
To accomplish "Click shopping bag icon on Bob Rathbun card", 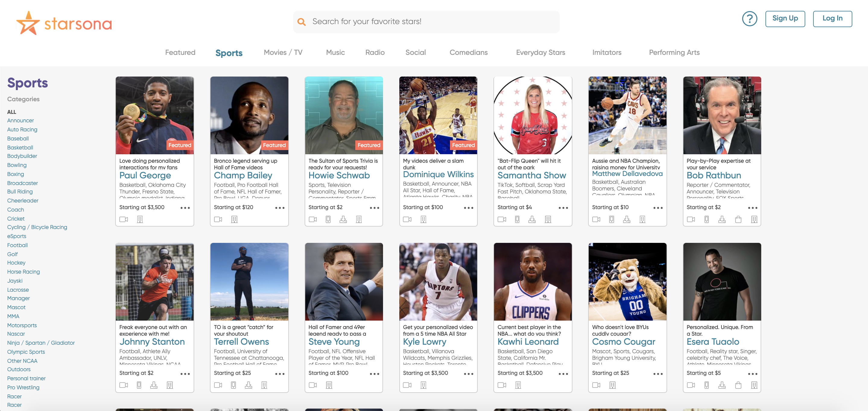I will [x=738, y=219].
